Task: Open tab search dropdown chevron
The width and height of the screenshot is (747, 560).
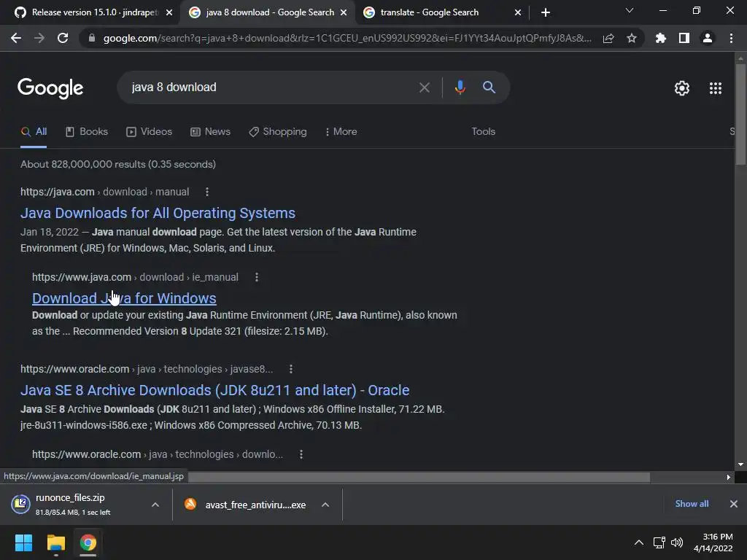Action: coord(630,10)
